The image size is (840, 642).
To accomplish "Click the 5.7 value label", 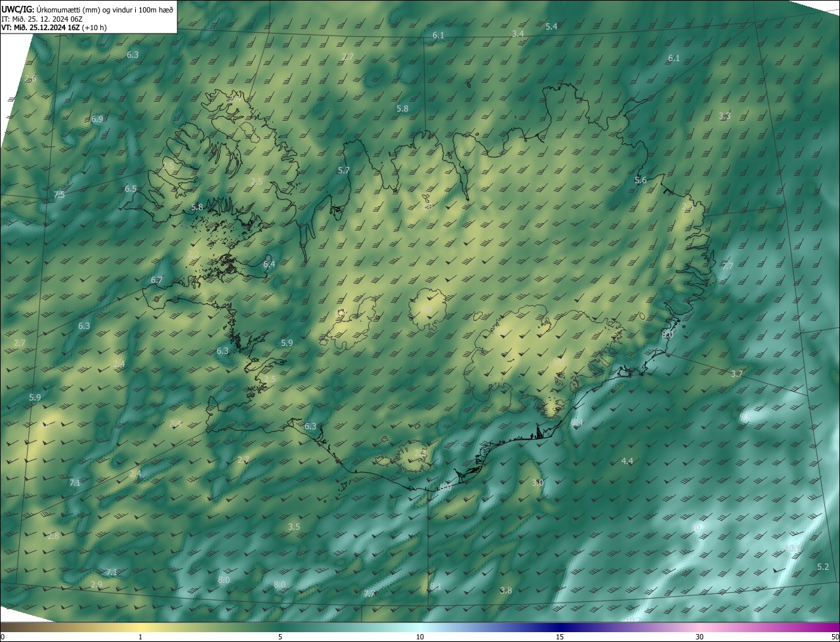I will (343, 170).
